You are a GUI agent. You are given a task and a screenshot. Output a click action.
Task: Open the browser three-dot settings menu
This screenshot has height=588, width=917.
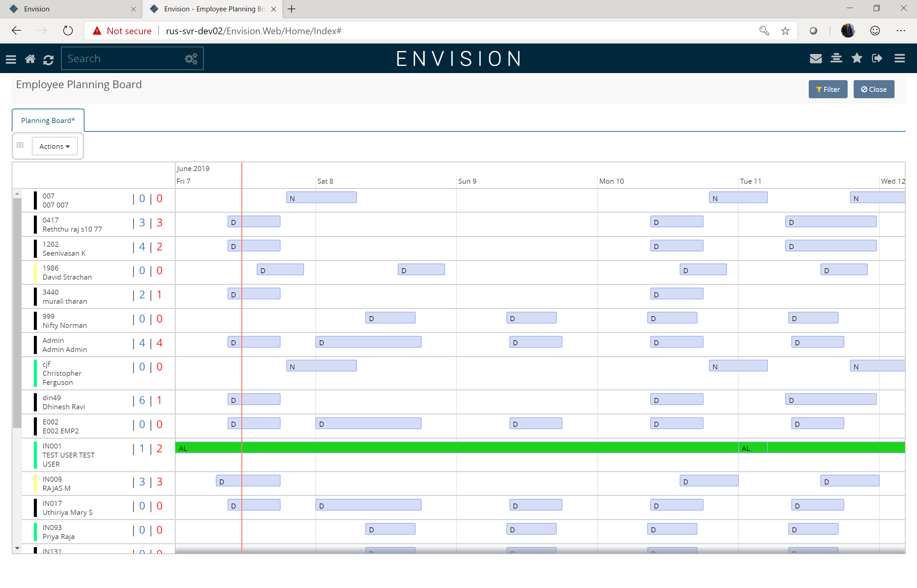901,31
